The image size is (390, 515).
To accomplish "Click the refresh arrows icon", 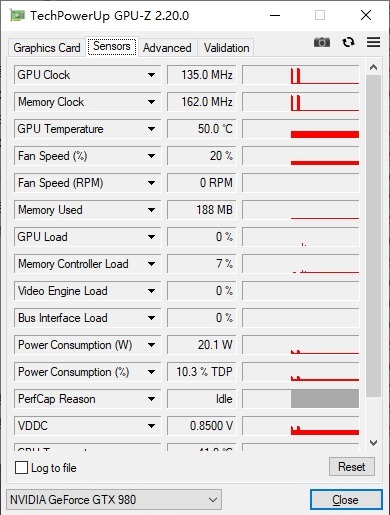I will (348, 42).
